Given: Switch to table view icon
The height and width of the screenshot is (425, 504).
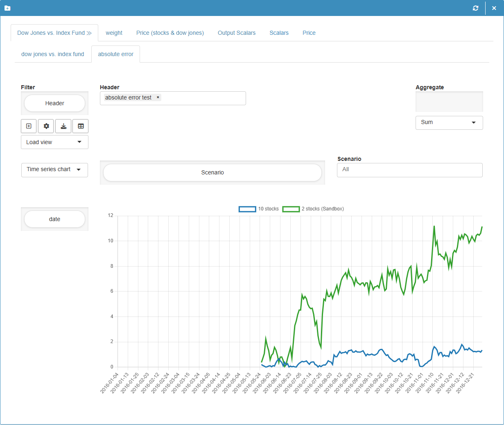Looking at the screenshot, I should (x=80, y=126).
